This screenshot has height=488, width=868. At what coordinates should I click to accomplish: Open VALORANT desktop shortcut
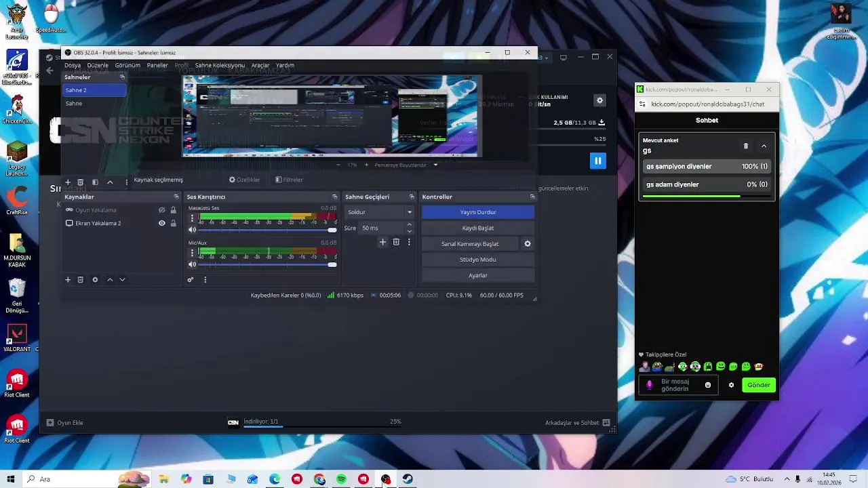coord(17,337)
